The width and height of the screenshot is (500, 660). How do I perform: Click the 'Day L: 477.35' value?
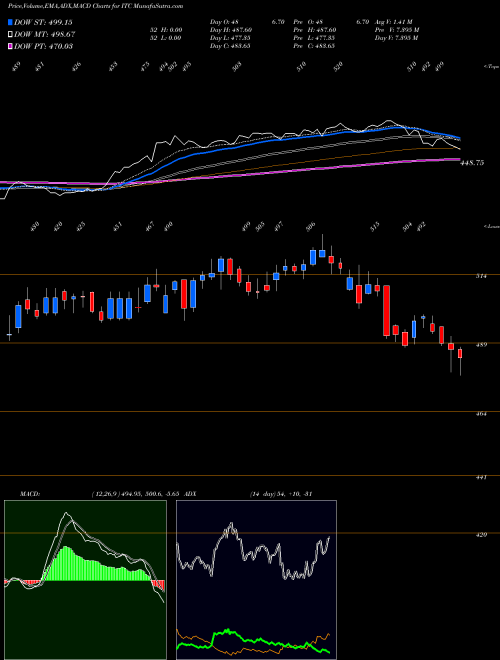(x=230, y=38)
